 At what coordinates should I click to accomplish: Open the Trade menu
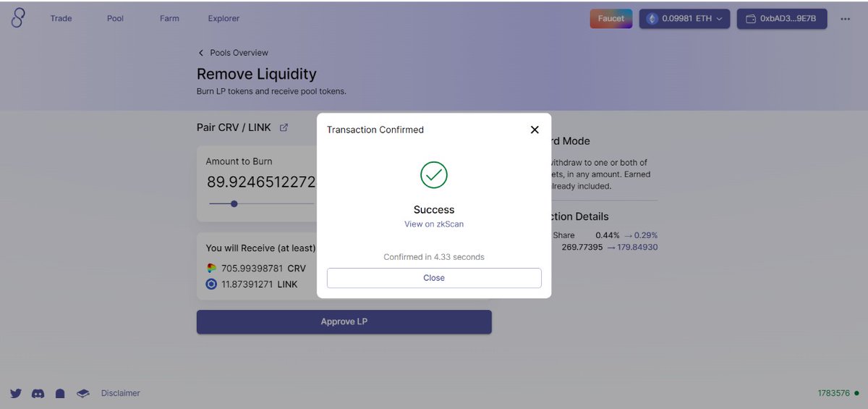tap(61, 19)
